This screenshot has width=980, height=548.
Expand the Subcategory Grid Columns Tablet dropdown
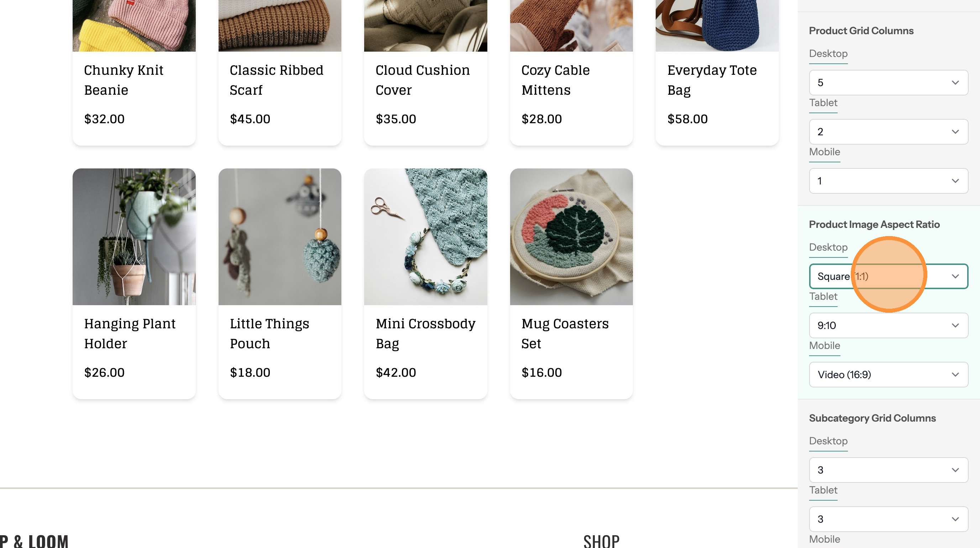point(888,519)
